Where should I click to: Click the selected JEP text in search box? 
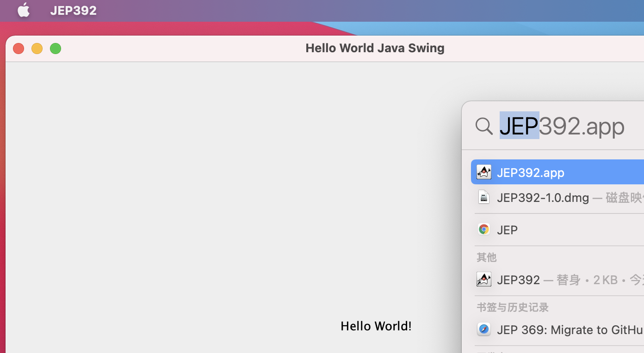pyautogui.click(x=518, y=126)
